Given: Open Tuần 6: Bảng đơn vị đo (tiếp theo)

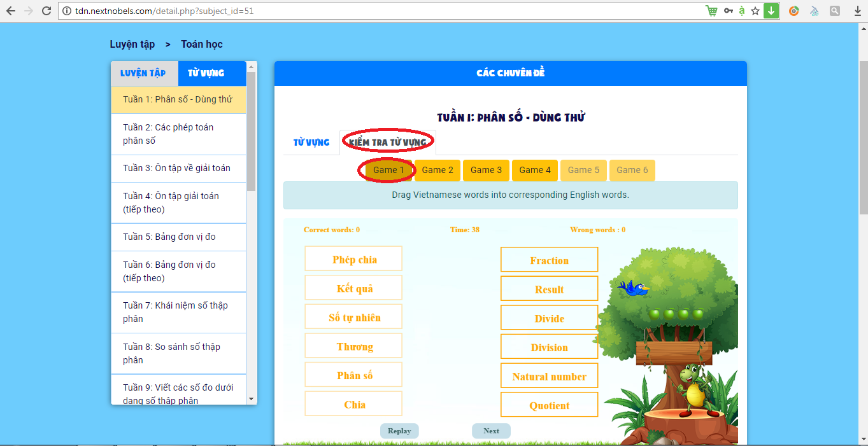Looking at the screenshot, I should pyautogui.click(x=178, y=272).
